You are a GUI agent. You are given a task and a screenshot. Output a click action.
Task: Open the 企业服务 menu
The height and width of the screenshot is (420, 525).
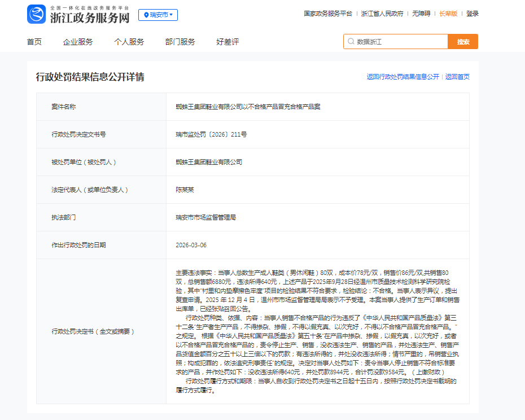(x=78, y=42)
